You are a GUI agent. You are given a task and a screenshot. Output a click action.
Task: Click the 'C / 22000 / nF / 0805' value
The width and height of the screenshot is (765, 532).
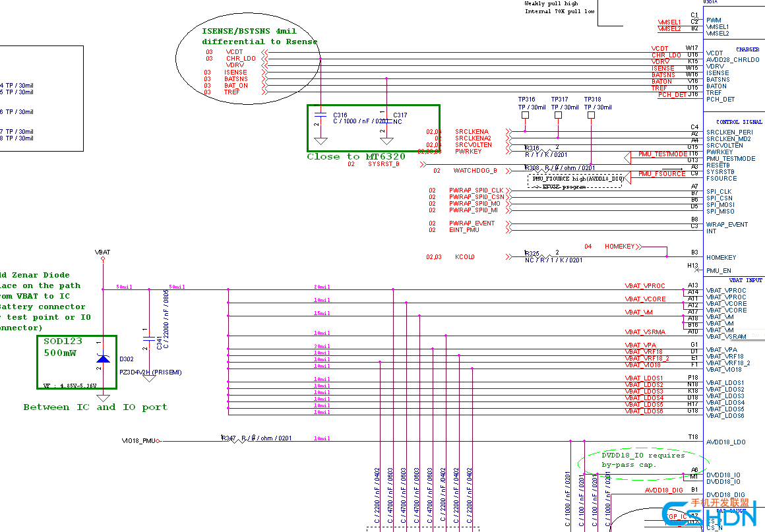166,319
